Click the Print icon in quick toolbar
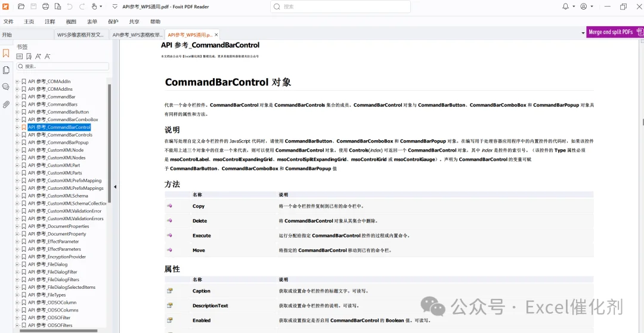The image size is (644, 333). click(x=45, y=7)
